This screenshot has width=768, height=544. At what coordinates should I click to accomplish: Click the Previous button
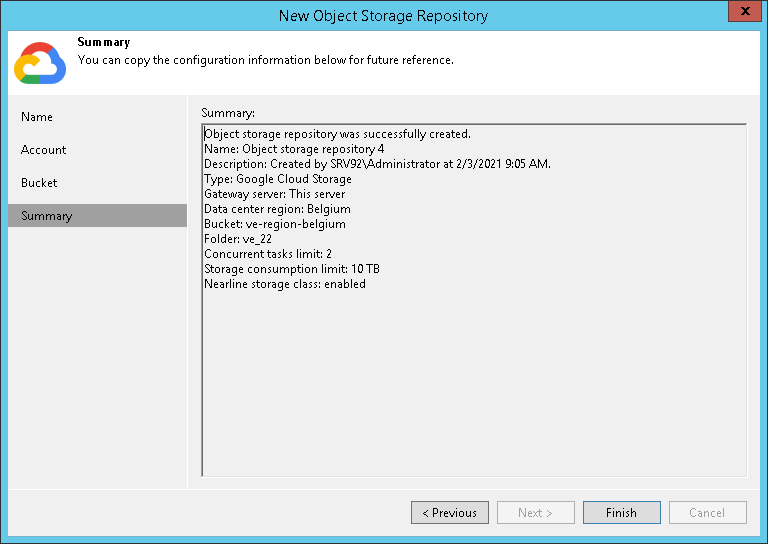[450, 513]
